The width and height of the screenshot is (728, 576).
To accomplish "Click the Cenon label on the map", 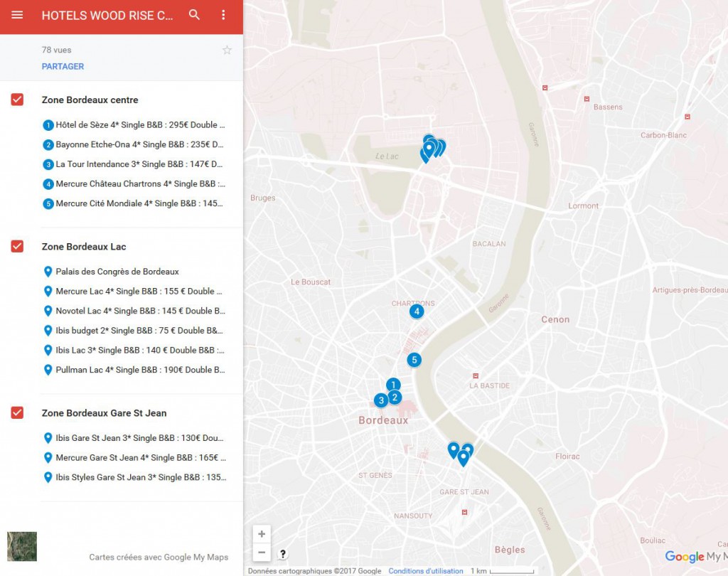I will (555, 319).
